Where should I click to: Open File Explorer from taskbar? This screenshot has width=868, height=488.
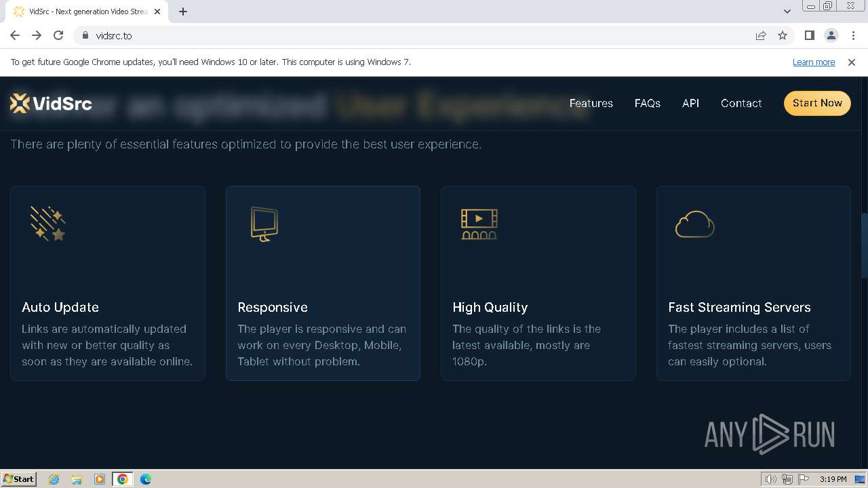point(77,479)
